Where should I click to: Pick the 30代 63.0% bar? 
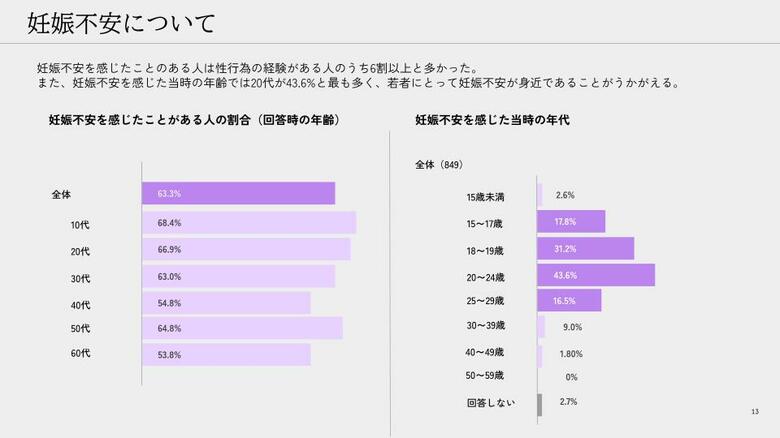point(238,276)
